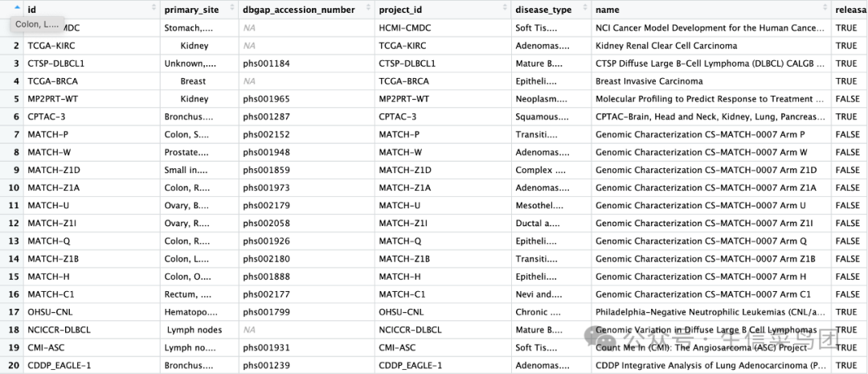The image size is (868, 374).
Task: Click the truncated Hematopo... primary site cell
Action: coord(190,312)
